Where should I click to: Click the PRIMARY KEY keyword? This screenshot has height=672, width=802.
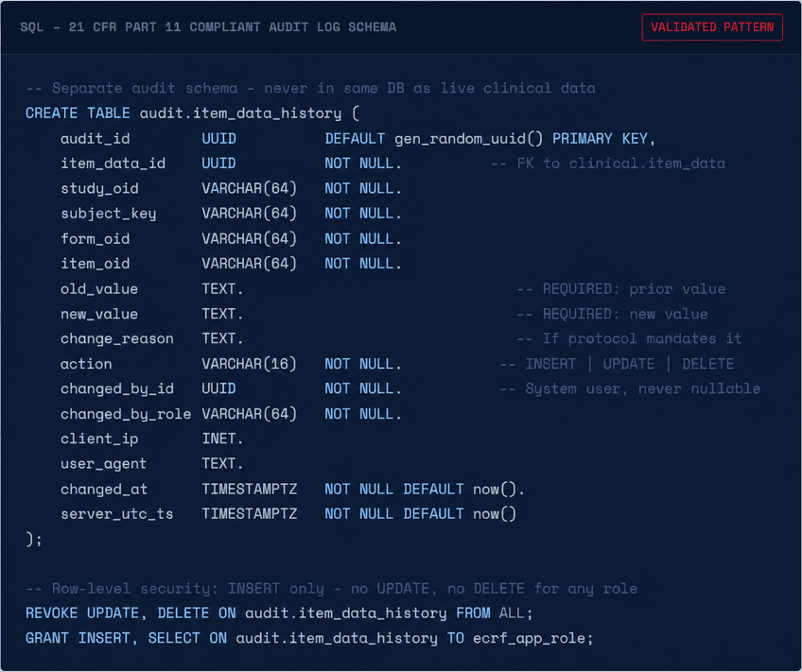tap(600, 139)
